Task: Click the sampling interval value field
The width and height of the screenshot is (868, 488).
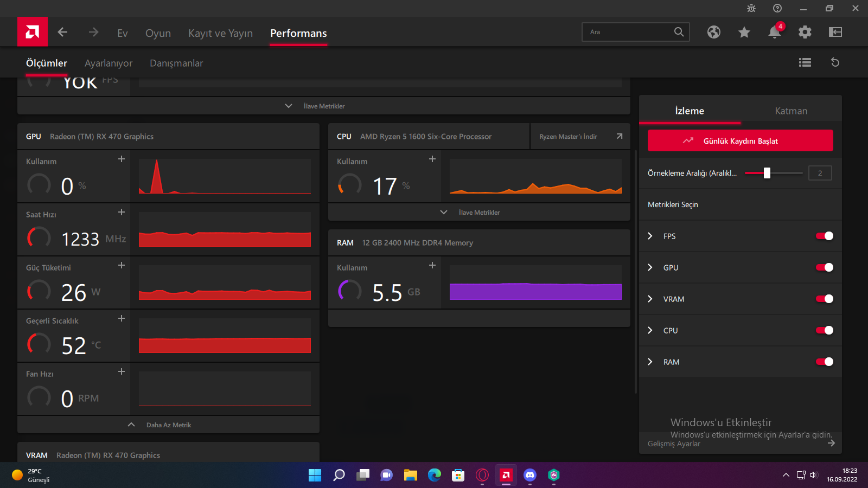Action: point(820,173)
